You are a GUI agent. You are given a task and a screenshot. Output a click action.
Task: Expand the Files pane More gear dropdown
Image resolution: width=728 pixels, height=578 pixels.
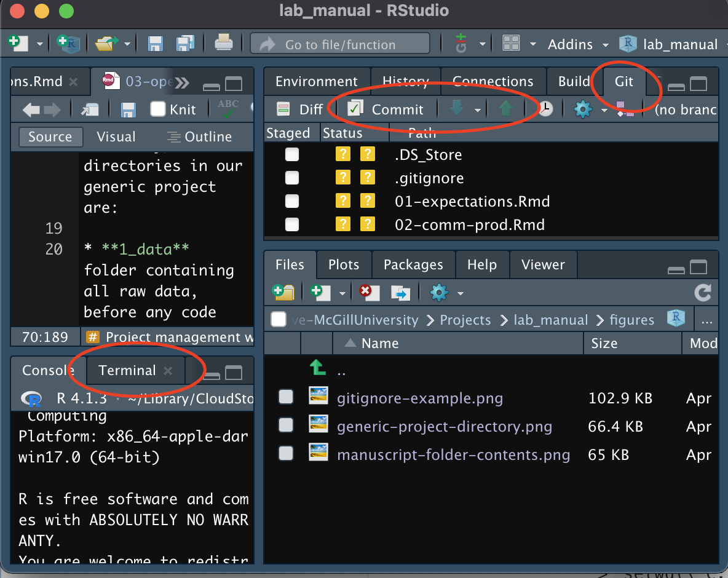446,293
